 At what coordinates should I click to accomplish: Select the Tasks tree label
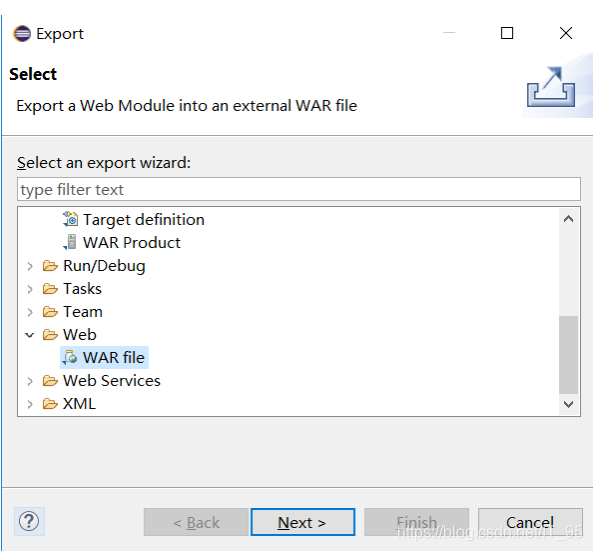(82, 289)
